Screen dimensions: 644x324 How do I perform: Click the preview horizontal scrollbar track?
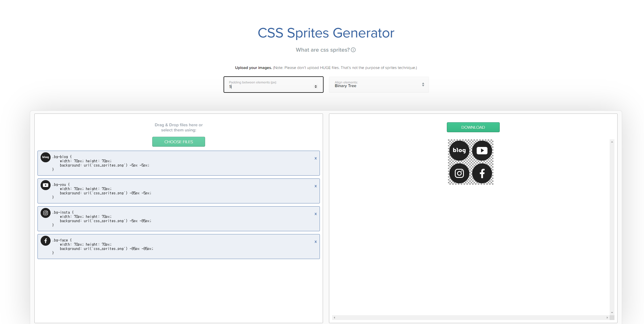(470, 317)
